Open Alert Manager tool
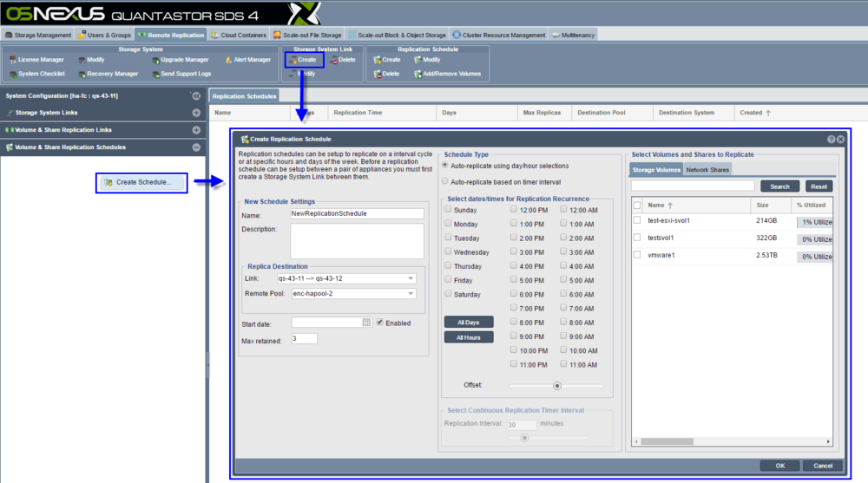This screenshot has width=868, height=483. (248, 60)
